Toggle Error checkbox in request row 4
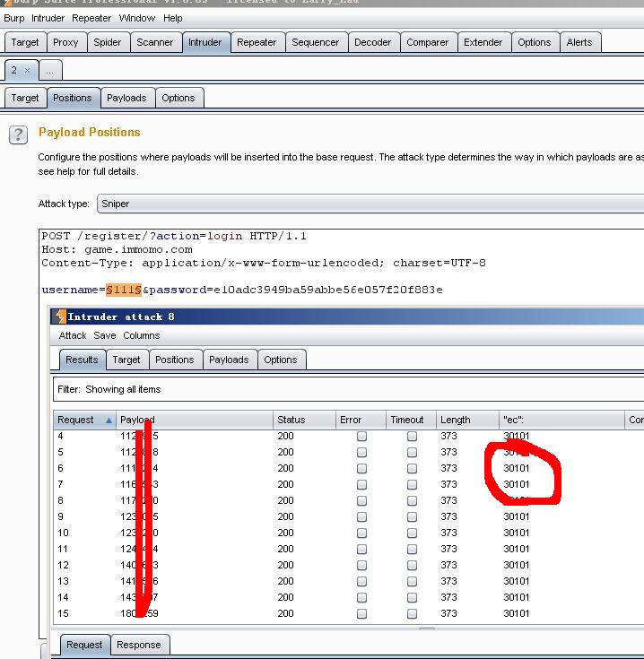The width and height of the screenshot is (644, 659). tap(361, 437)
